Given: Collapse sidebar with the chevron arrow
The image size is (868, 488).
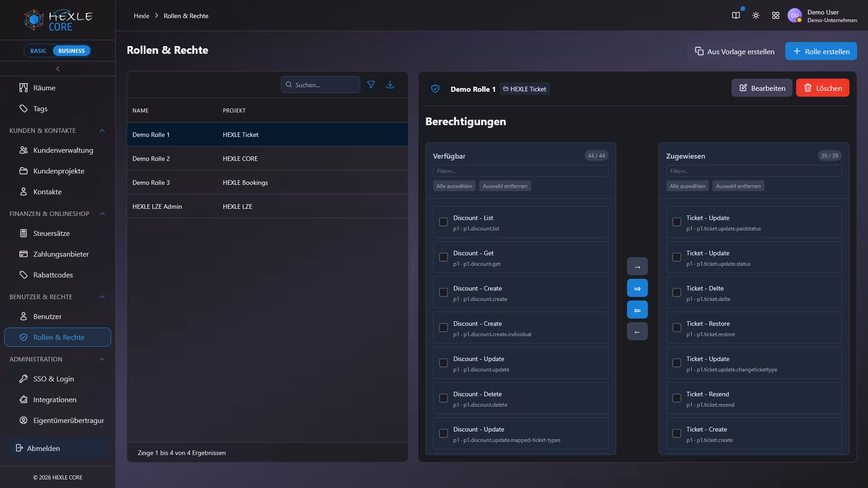Looking at the screenshot, I should (58, 69).
